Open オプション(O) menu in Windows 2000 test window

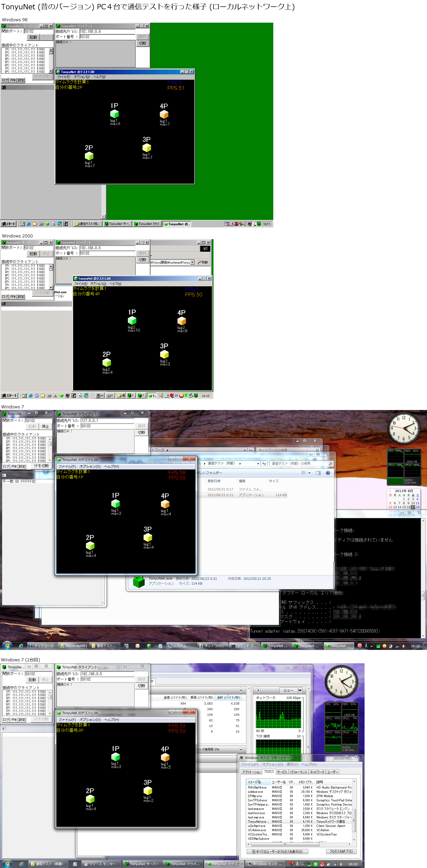point(98,284)
